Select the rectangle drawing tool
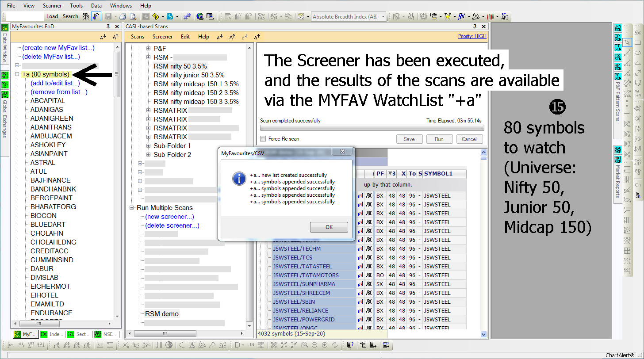This screenshot has width=644, height=359. (x=638, y=42)
